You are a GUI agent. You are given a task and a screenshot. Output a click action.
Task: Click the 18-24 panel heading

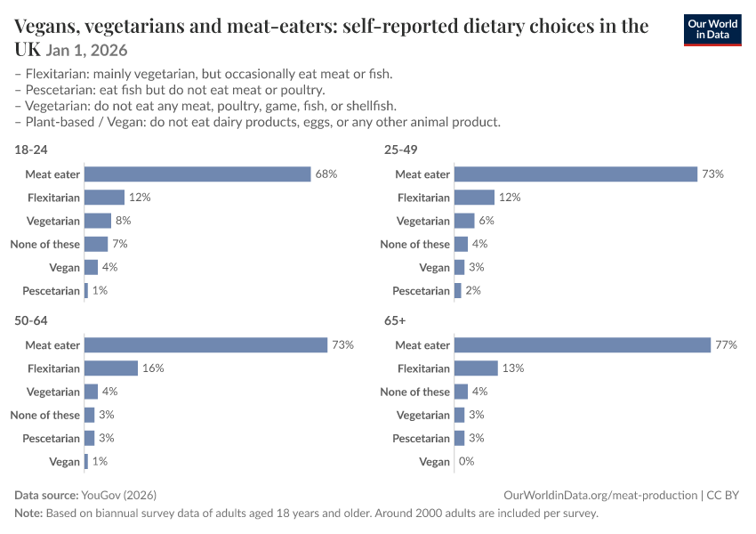(x=31, y=150)
